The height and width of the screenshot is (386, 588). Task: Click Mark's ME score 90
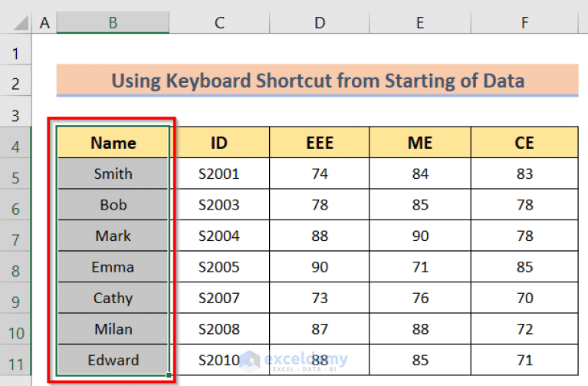point(420,236)
